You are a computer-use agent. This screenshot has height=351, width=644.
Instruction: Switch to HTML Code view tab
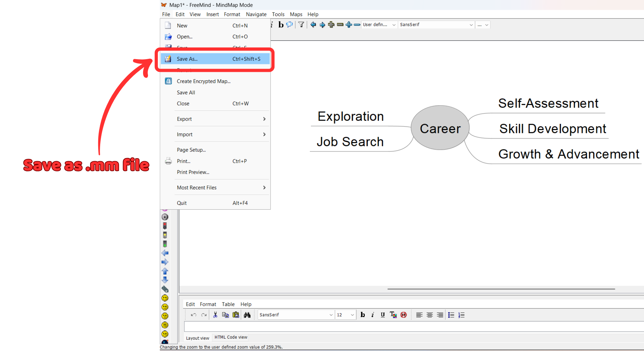[x=231, y=337]
